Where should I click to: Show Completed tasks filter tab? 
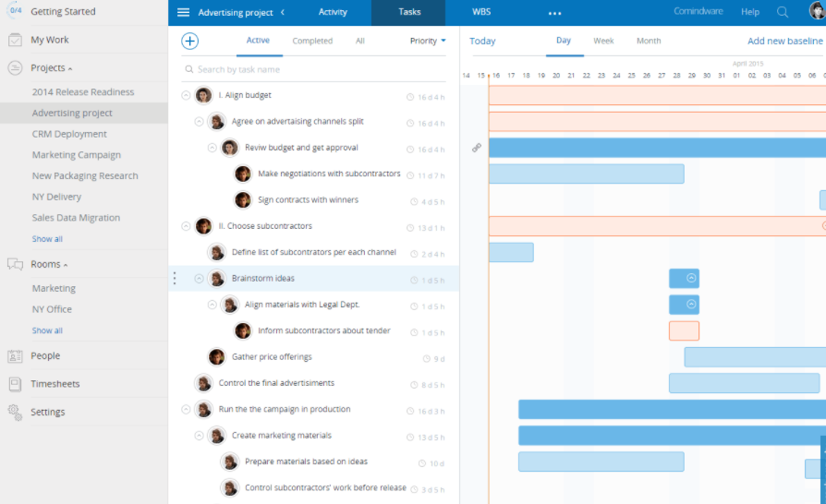coord(312,41)
